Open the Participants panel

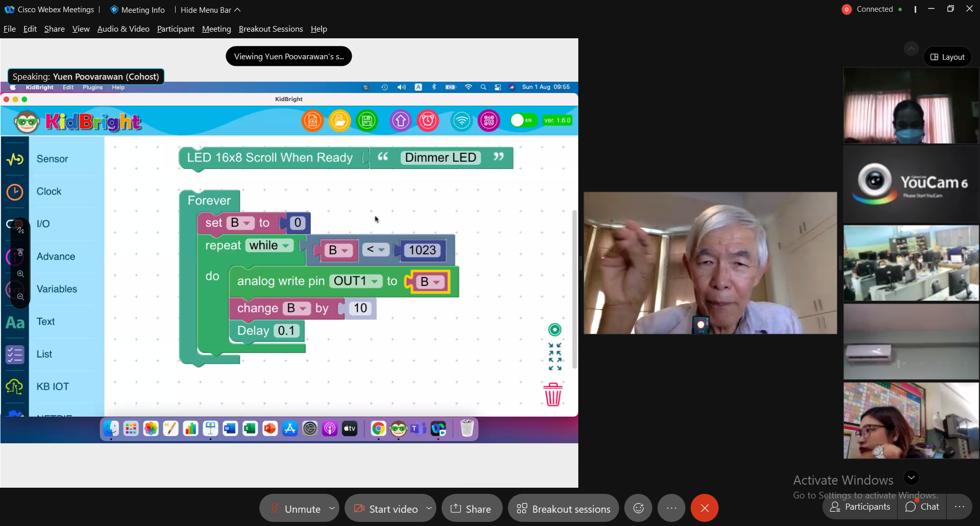pos(860,507)
